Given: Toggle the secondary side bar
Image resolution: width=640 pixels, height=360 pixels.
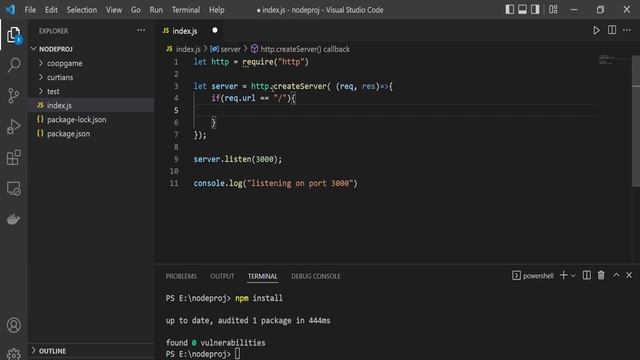Looking at the screenshot, I should point(535,9).
